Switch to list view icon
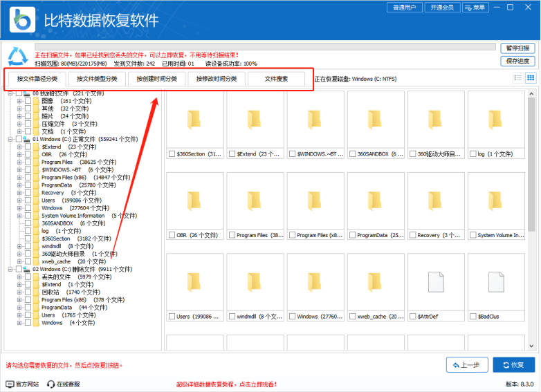Screen dimensions: 541x392 click(x=518, y=78)
